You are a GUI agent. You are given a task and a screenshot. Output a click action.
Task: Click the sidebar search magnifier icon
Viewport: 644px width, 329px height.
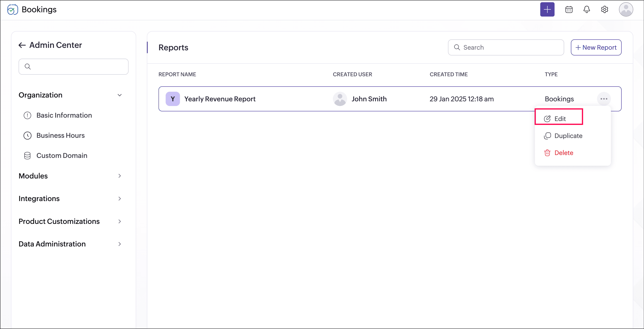pos(28,66)
